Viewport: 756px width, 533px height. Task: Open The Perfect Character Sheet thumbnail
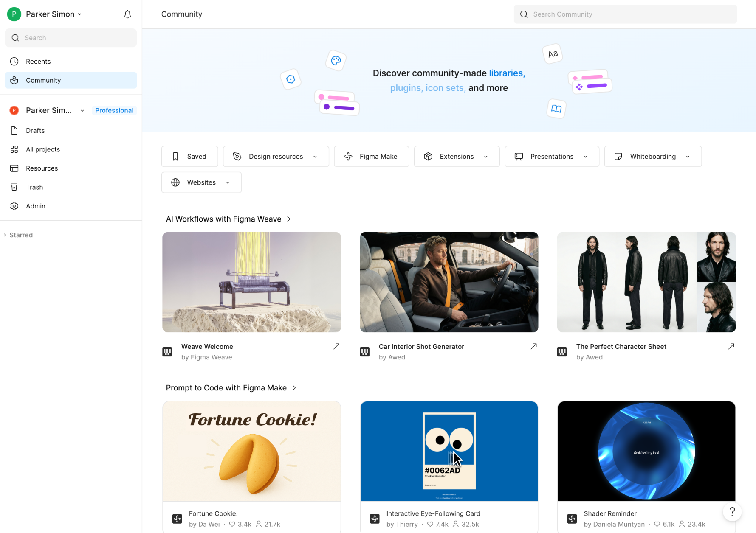(646, 282)
